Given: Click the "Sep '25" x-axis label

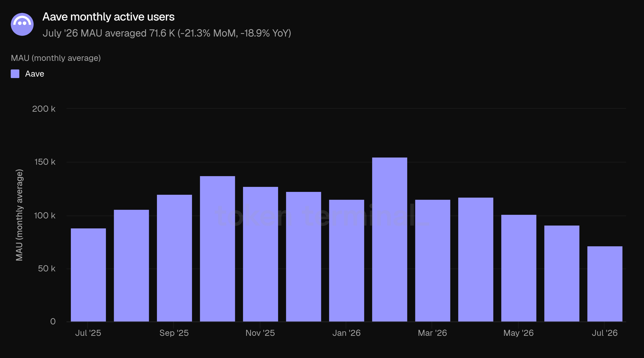Looking at the screenshot, I should point(174,333).
